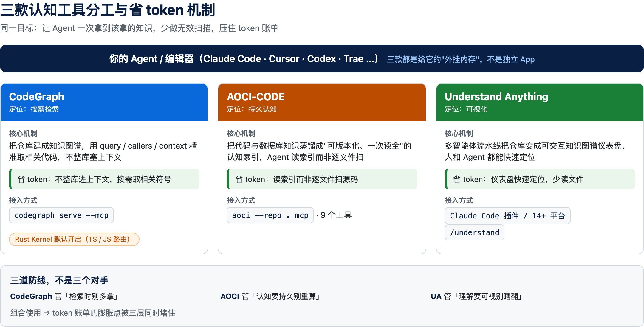The image size is (644, 327).
Task: Select the text 定位：可视化
Action: pyautogui.click(x=466, y=109)
